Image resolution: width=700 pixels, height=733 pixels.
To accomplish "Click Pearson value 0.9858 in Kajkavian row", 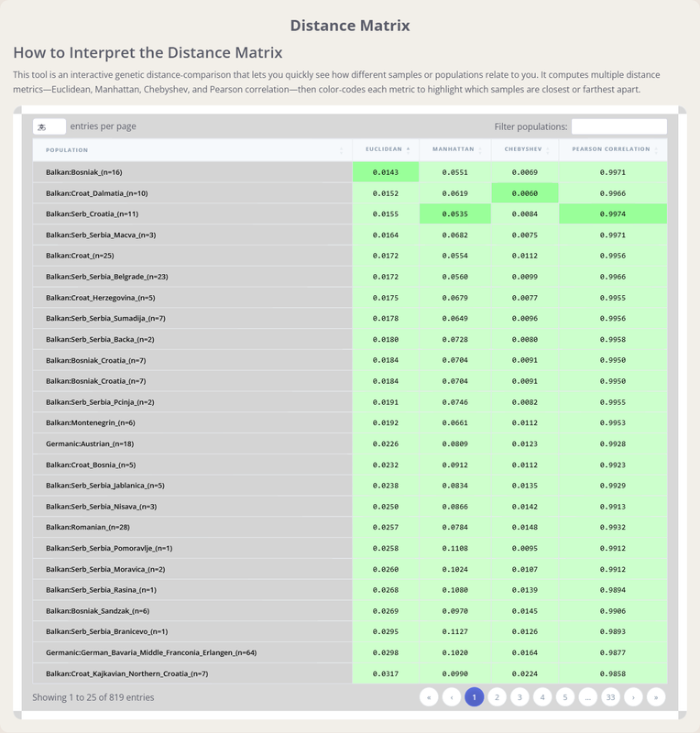I will (613, 673).
